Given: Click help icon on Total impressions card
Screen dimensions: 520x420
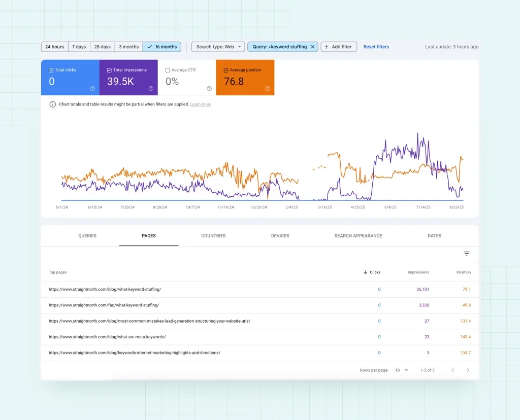Looking at the screenshot, I should [151, 88].
